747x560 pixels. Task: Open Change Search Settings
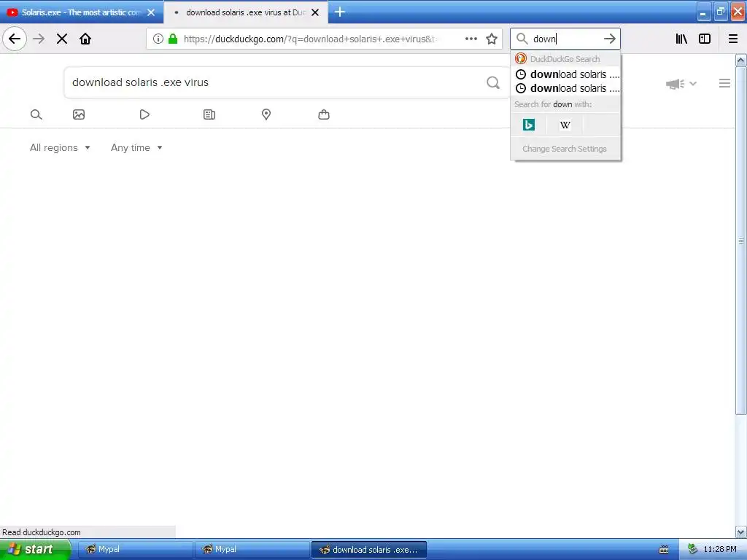pyautogui.click(x=565, y=149)
